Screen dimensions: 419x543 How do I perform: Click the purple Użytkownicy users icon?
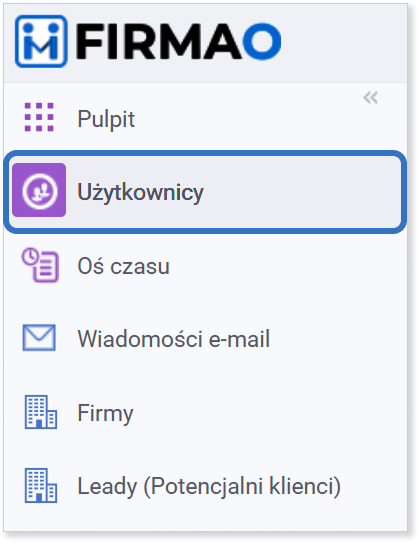39,190
